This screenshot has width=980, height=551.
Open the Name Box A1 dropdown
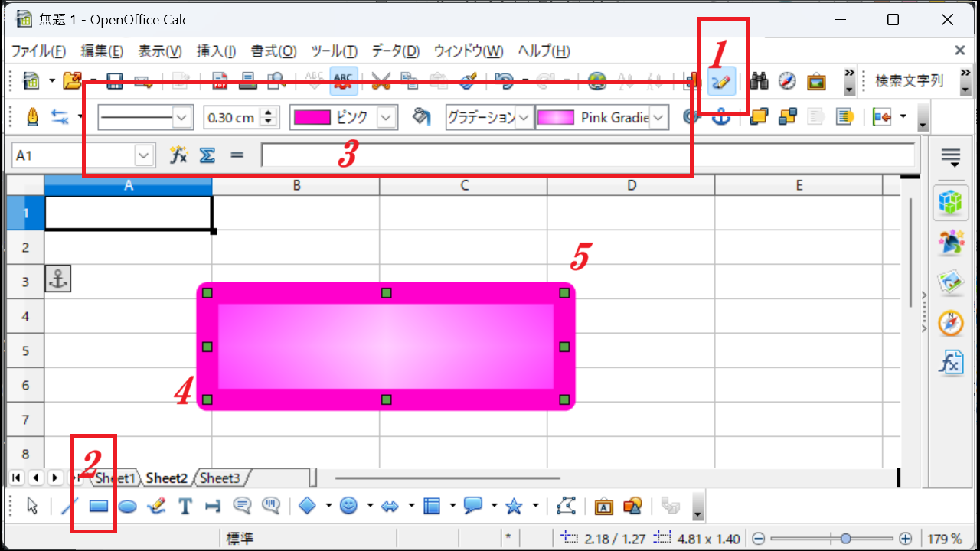[144, 155]
